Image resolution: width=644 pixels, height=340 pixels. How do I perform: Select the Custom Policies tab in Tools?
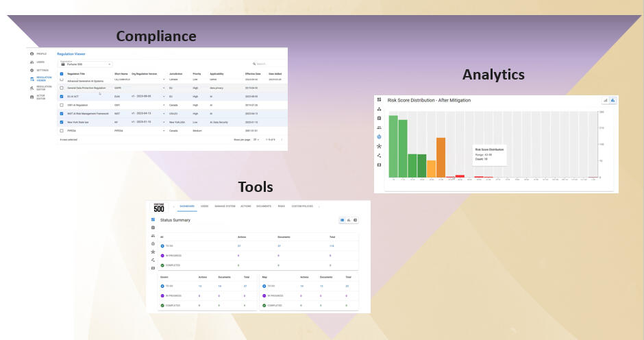pos(302,206)
